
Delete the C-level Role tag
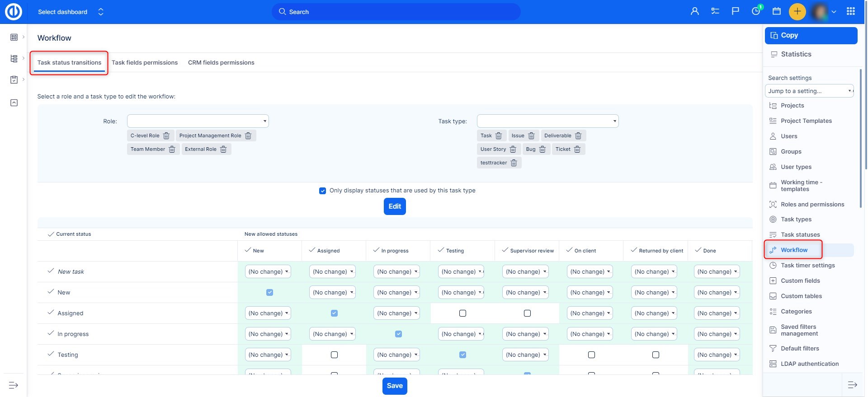pyautogui.click(x=166, y=136)
